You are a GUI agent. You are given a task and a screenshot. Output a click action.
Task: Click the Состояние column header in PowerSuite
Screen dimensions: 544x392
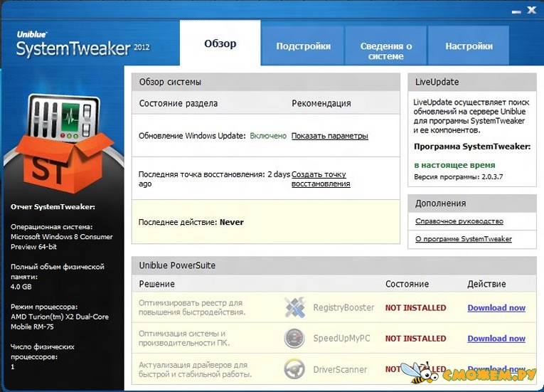(407, 284)
